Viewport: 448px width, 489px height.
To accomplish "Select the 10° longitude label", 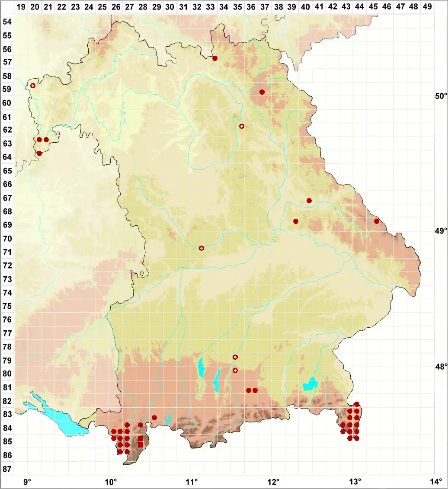I will point(110,482).
